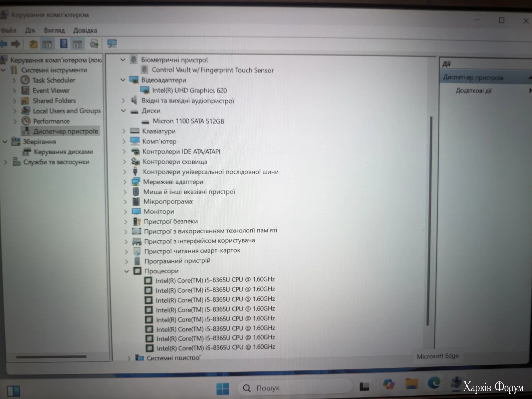
Task: Open Microsoft Edge from the taskbar
Action: pyautogui.click(x=434, y=383)
